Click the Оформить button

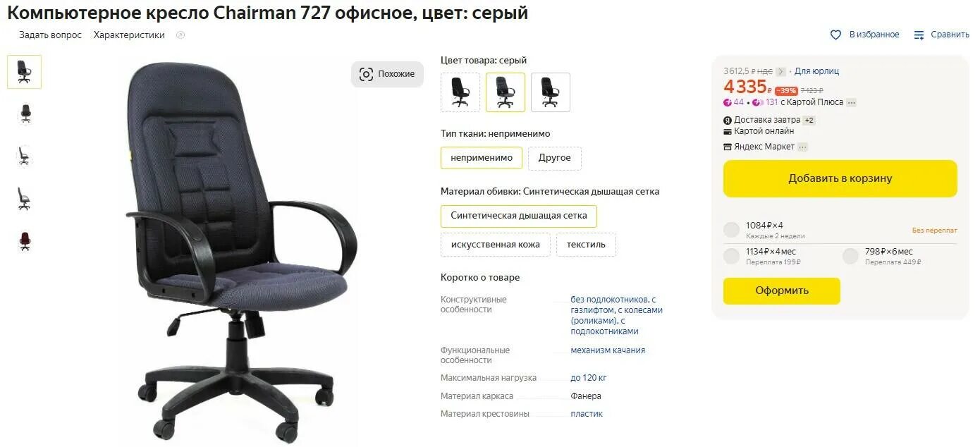782,290
